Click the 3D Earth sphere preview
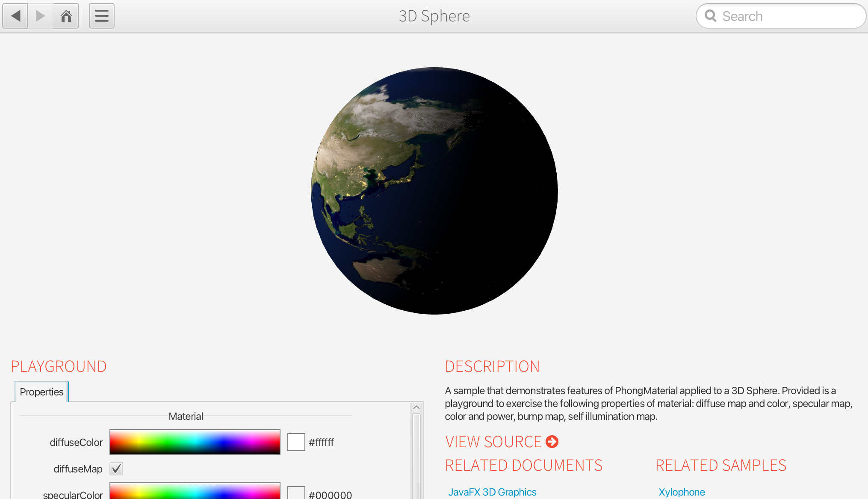 tap(434, 191)
